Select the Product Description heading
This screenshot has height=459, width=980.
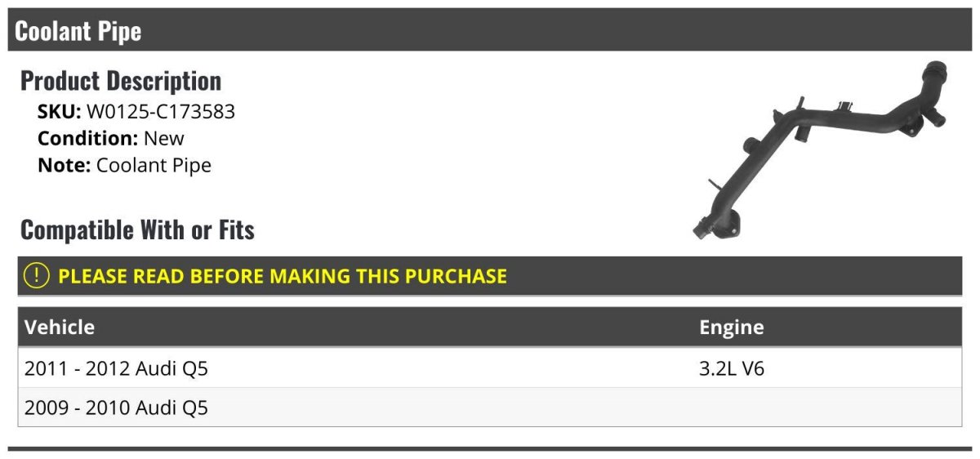point(121,81)
